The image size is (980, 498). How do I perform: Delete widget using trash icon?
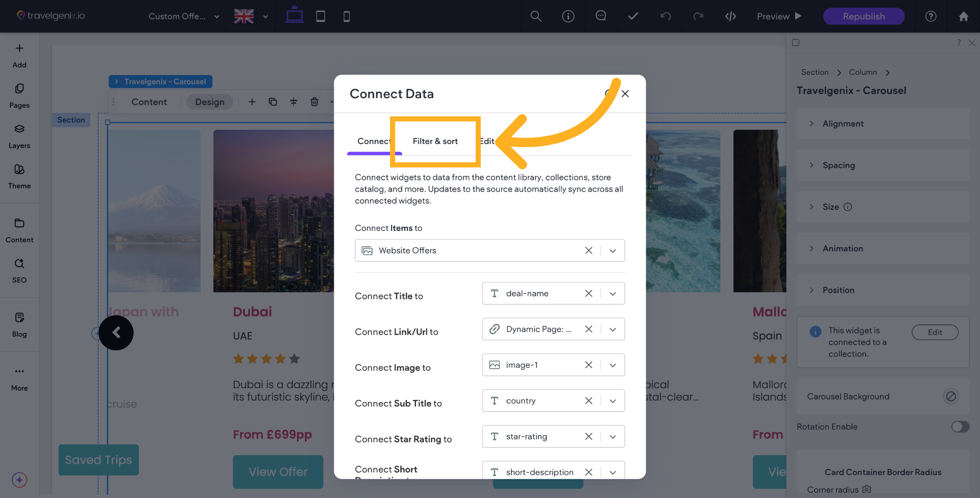click(314, 102)
